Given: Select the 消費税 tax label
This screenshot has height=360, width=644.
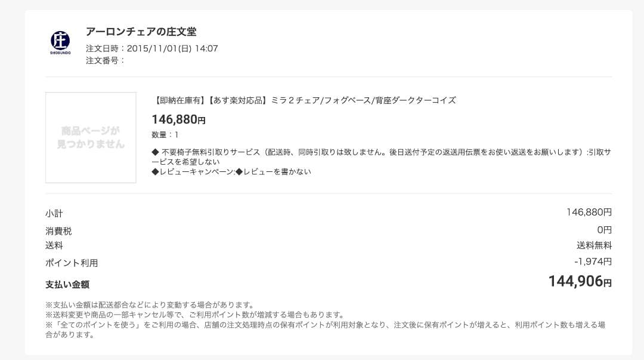Looking at the screenshot, I should (58, 231).
